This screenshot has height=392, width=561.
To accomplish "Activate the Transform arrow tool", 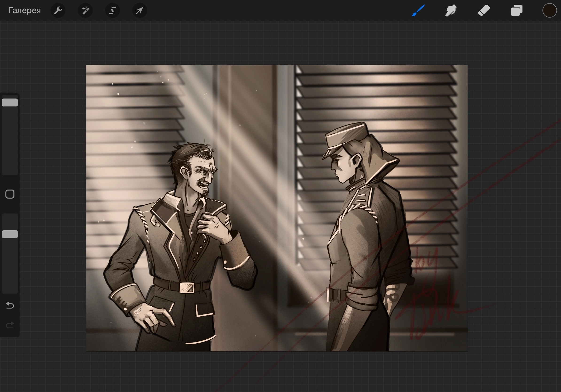I will coord(140,11).
